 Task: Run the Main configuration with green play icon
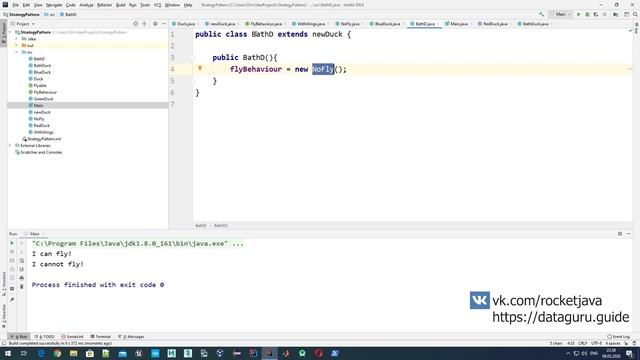coord(578,14)
